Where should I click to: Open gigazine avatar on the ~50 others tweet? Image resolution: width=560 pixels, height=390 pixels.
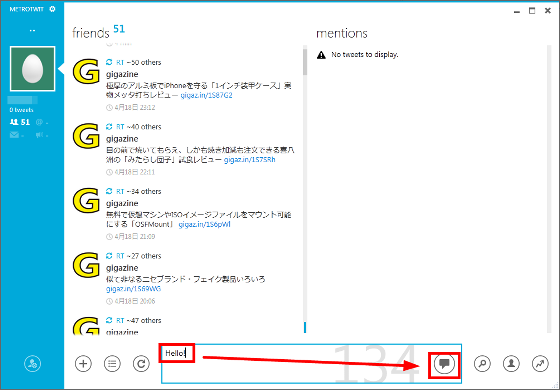tap(86, 71)
